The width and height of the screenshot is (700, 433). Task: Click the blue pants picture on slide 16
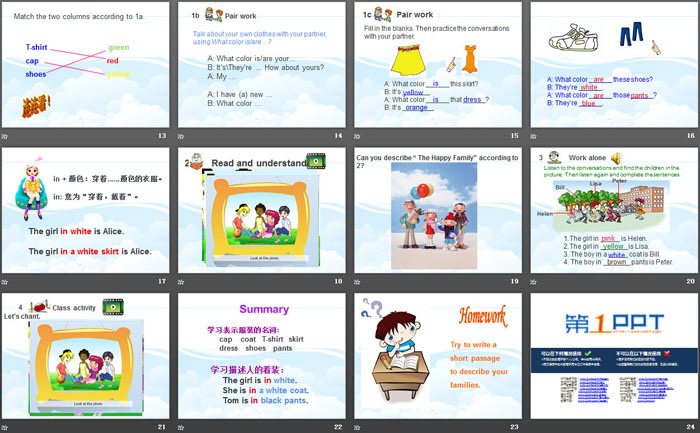[631, 34]
